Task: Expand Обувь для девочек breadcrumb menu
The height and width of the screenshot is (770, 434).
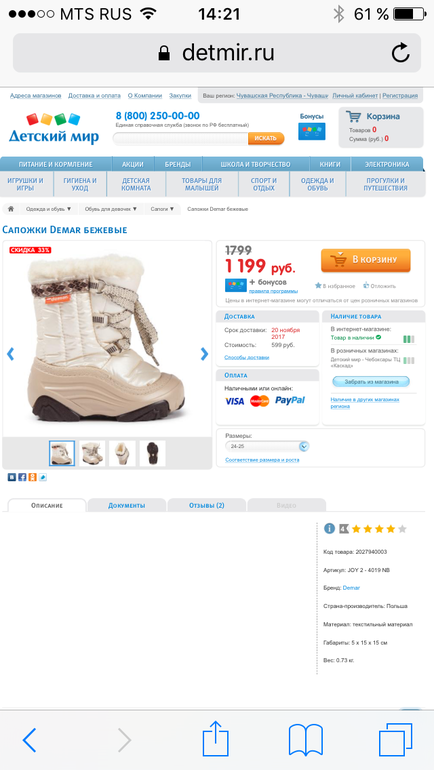Action: (x=111, y=209)
